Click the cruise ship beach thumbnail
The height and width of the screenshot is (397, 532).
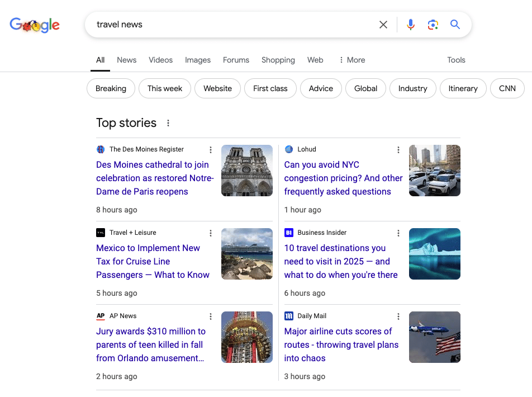tap(247, 254)
